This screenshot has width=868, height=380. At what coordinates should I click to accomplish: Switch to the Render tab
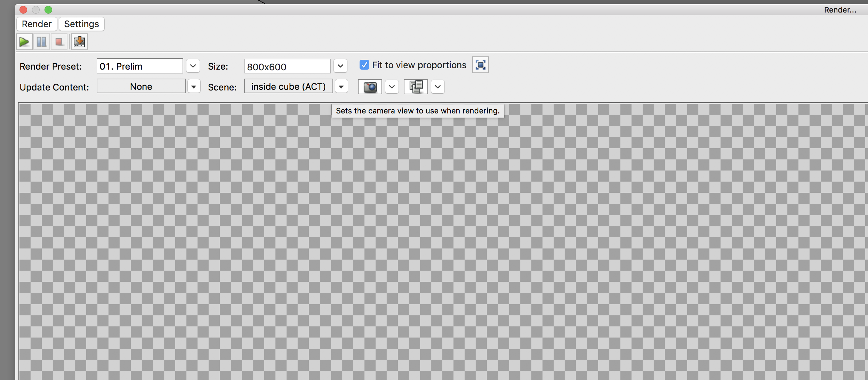(x=37, y=24)
